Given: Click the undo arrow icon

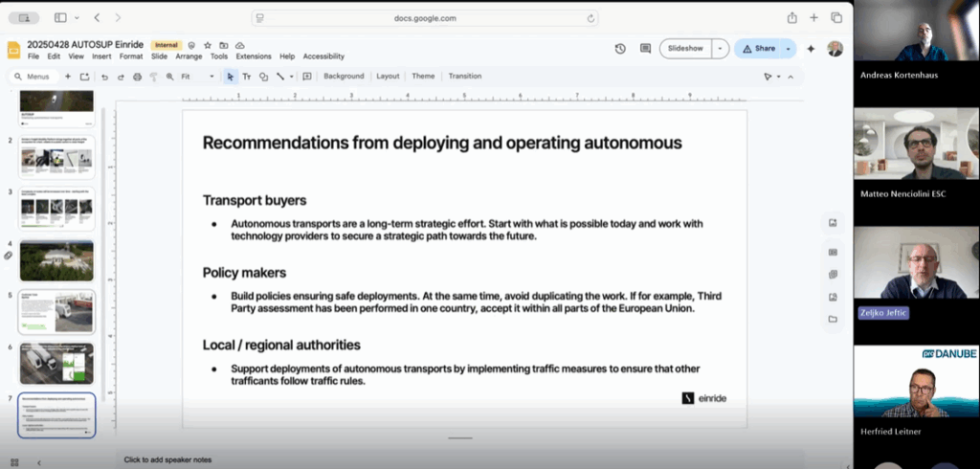Looking at the screenshot, I should coord(104,77).
